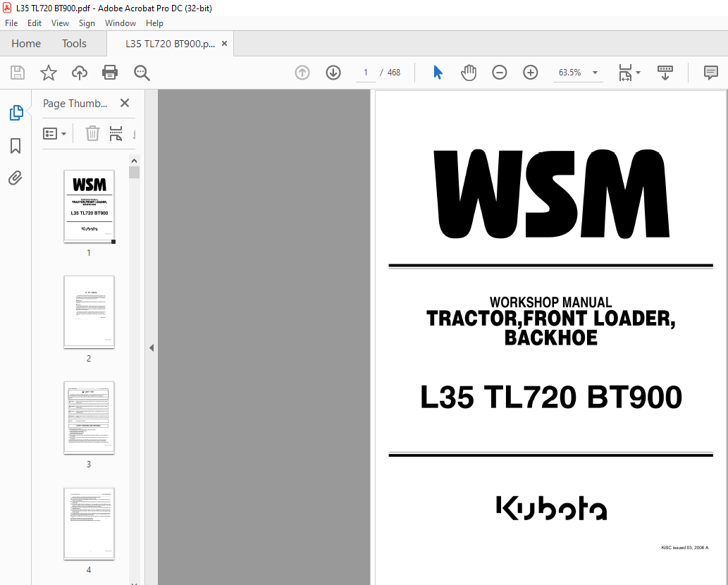The width and height of the screenshot is (728, 585).
Task: Select the page 3 thumbnail
Action: click(89, 418)
